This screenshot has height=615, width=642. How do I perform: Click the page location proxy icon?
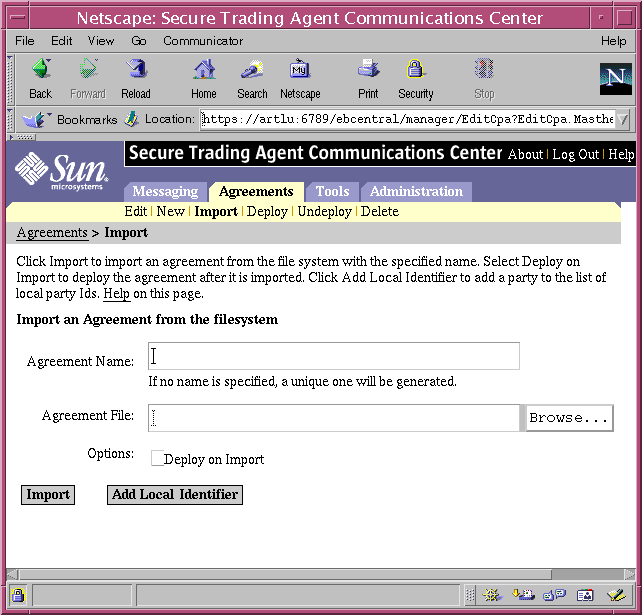(x=131, y=119)
